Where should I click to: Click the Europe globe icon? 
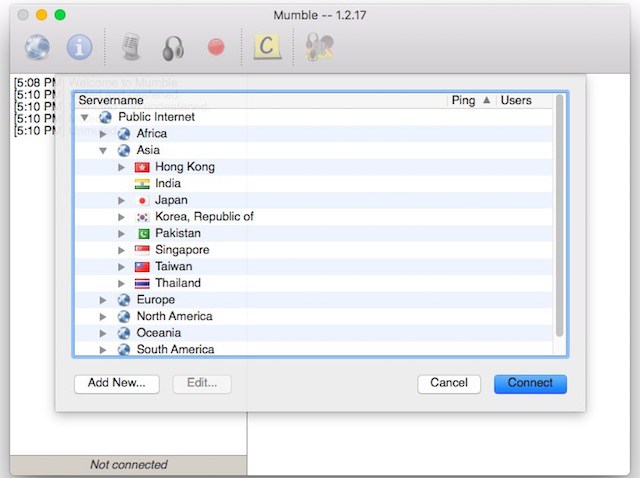pyautogui.click(x=124, y=300)
